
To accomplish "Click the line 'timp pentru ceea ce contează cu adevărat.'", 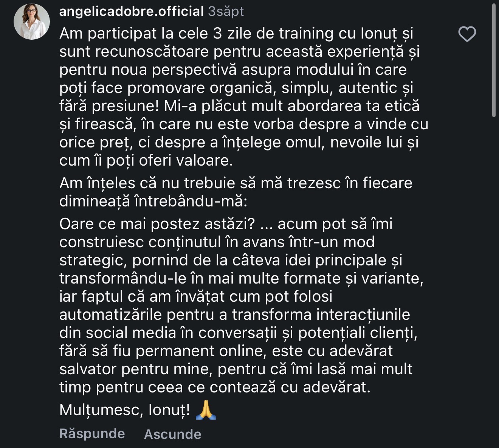I will pos(215,387).
